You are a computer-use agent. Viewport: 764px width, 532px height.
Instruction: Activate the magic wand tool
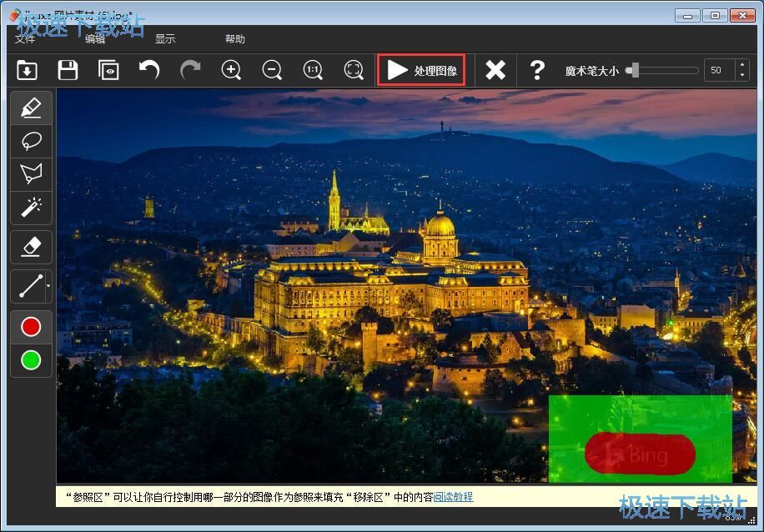tap(31, 206)
